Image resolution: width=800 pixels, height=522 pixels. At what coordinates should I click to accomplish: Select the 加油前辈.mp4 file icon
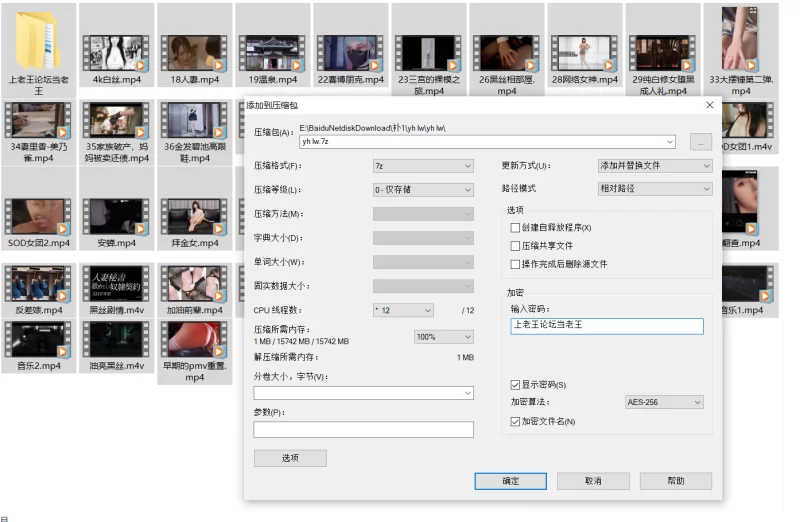tap(194, 283)
